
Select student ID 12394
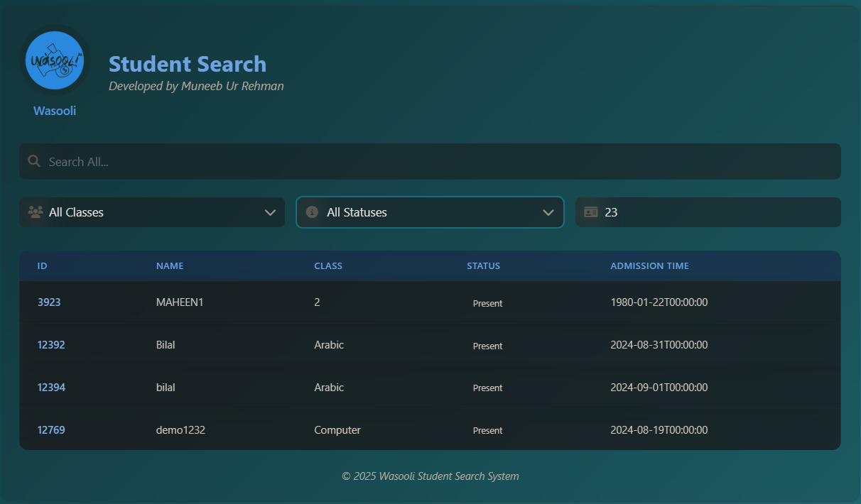(x=51, y=388)
